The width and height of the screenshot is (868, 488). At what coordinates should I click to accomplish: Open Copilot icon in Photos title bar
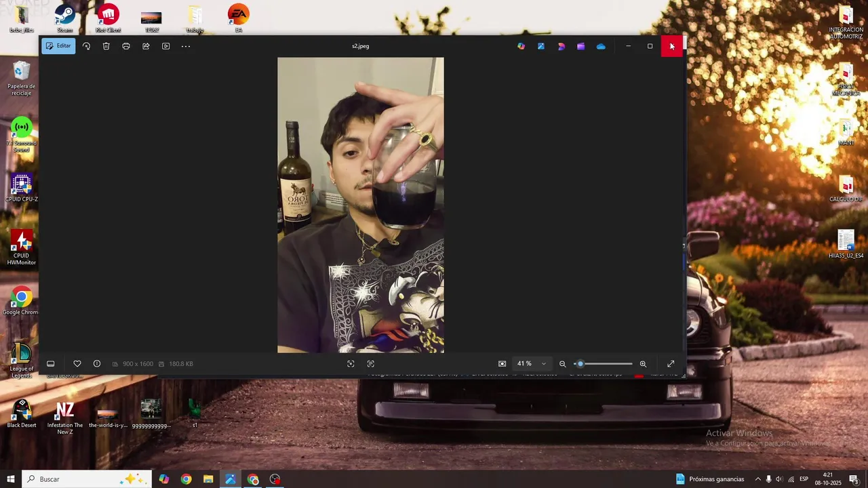[x=521, y=46]
